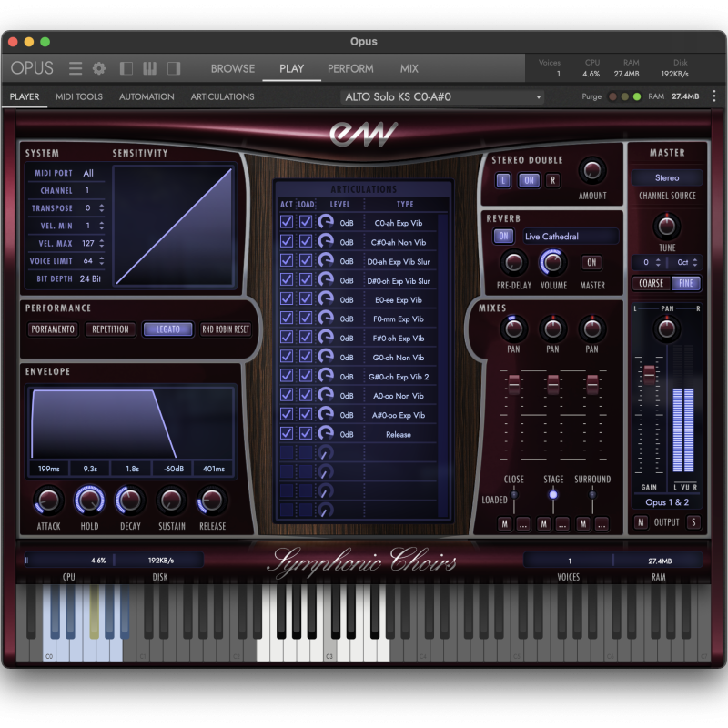The image size is (728, 728).
Task: Click the EW logo at top
Action: pyautogui.click(x=364, y=134)
